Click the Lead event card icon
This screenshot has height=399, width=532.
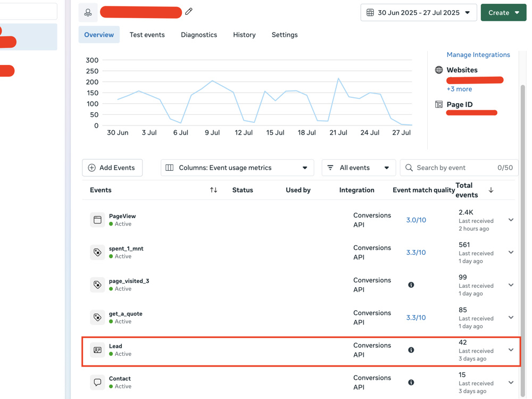point(97,350)
